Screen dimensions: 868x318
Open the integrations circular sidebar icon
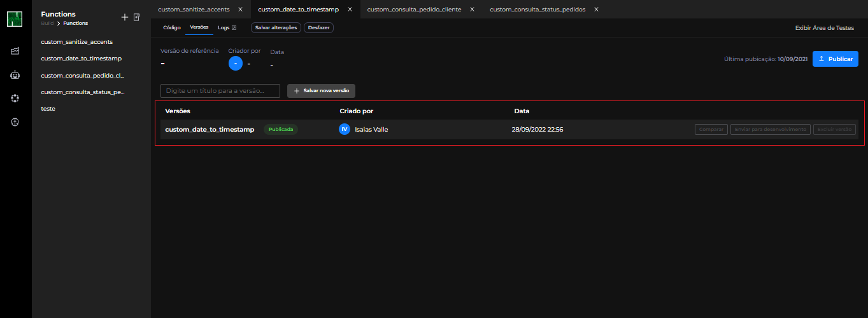pos(15,98)
